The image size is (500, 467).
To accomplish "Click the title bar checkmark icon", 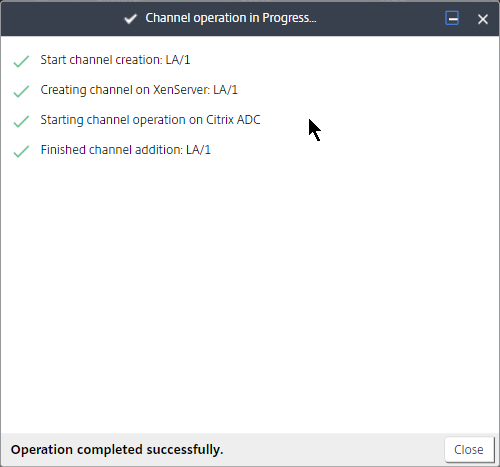I will (130, 19).
